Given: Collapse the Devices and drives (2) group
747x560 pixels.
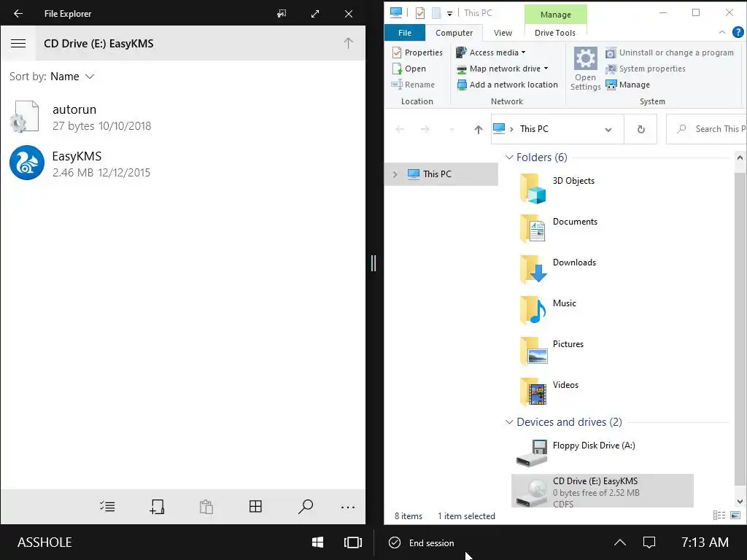Looking at the screenshot, I should click(x=508, y=422).
